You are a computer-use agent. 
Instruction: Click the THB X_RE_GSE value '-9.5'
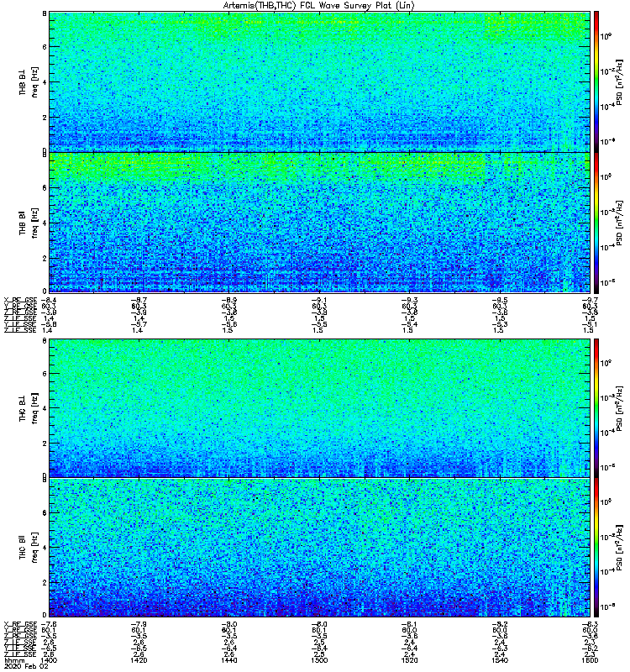(x=499, y=300)
